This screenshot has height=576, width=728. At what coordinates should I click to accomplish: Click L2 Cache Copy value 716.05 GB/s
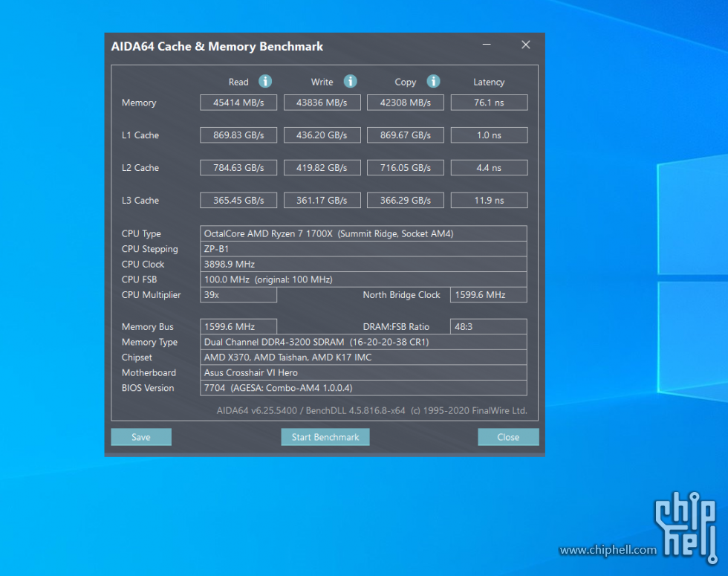pos(406,168)
